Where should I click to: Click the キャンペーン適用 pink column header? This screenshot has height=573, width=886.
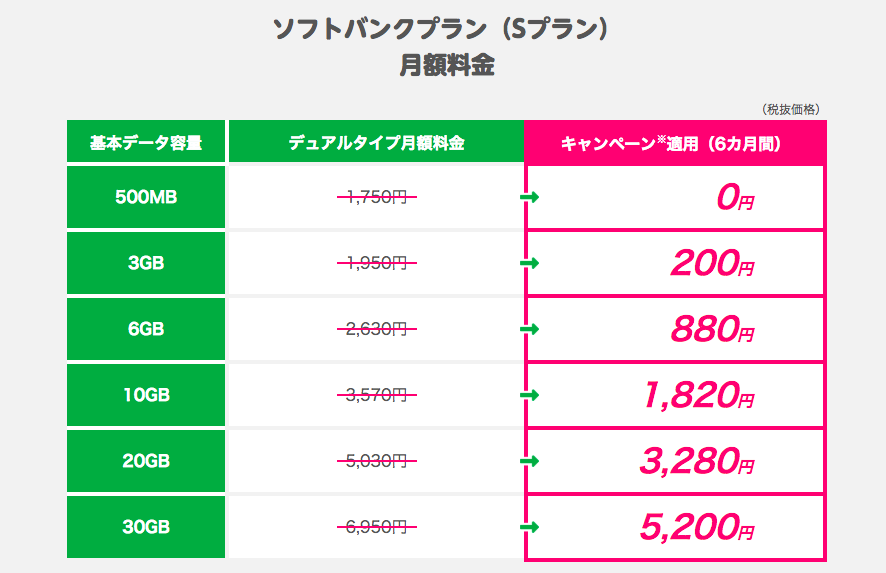point(675,142)
